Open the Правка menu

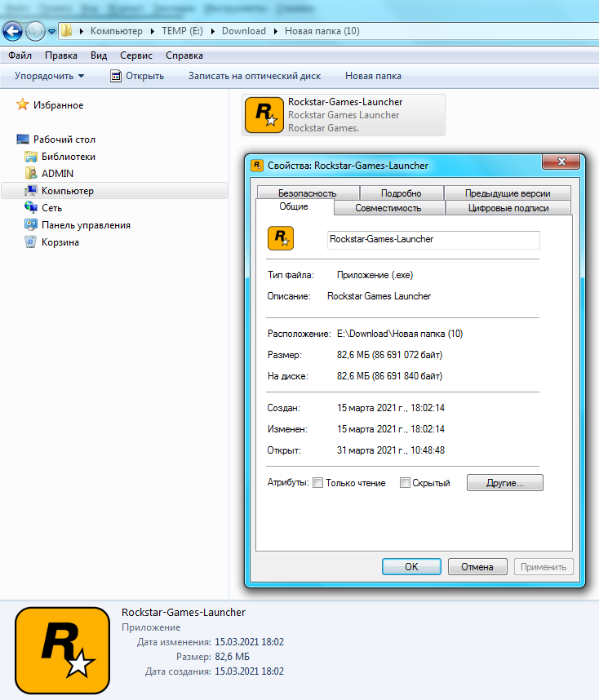pos(61,55)
